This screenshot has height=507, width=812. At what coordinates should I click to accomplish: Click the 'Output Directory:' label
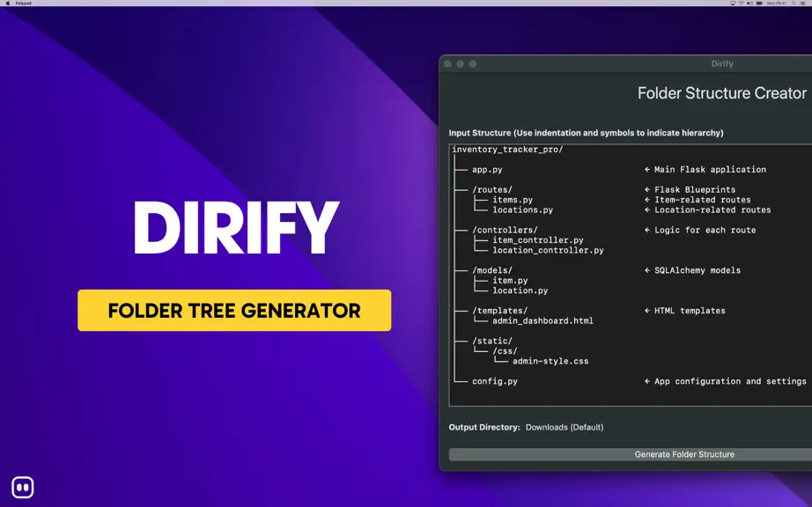click(484, 427)
